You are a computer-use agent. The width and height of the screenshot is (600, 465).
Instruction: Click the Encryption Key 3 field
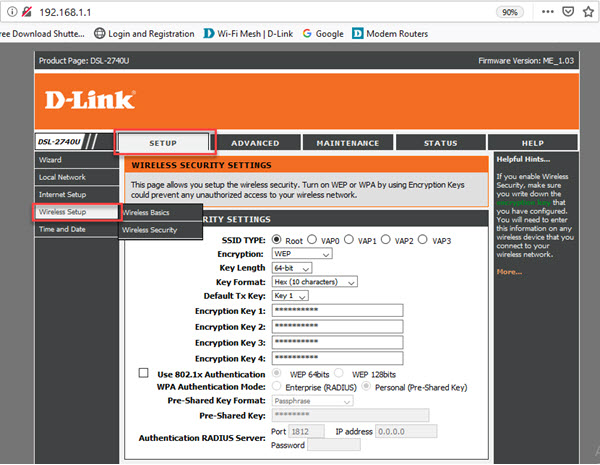coord(338,342)
